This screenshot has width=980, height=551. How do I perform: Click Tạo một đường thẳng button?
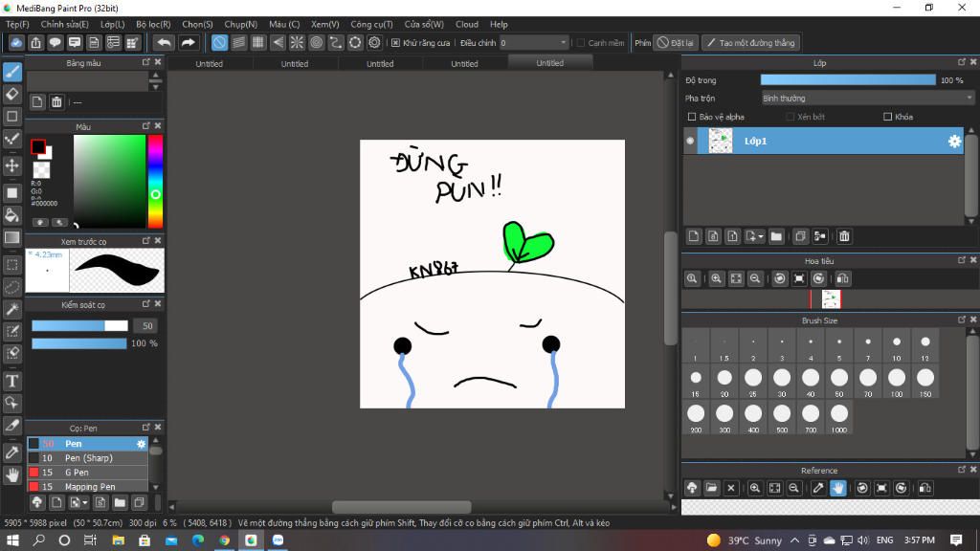tap(750, 42)
